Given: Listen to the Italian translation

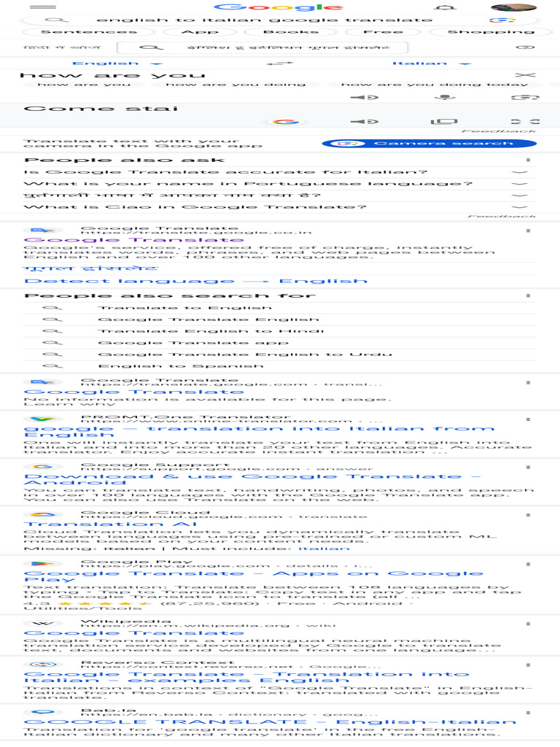Looking at the screenshot, I should click(365, 122).
